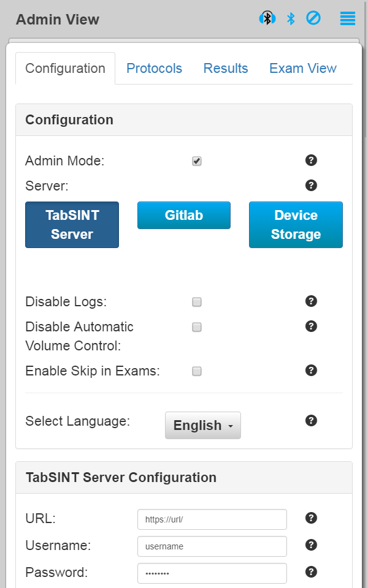368x588 pixels.
Task: Open the English language dropdown
Action: [x=203, y=425]
